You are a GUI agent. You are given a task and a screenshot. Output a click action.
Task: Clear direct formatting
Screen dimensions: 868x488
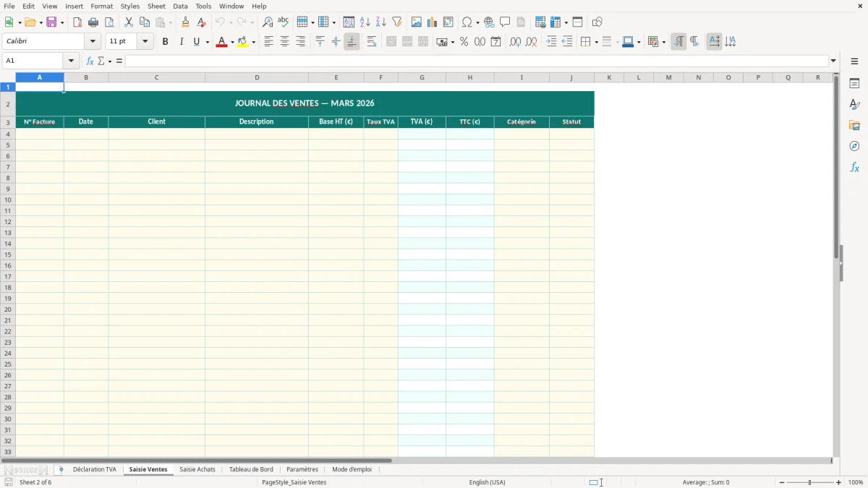tap(201, 22)
